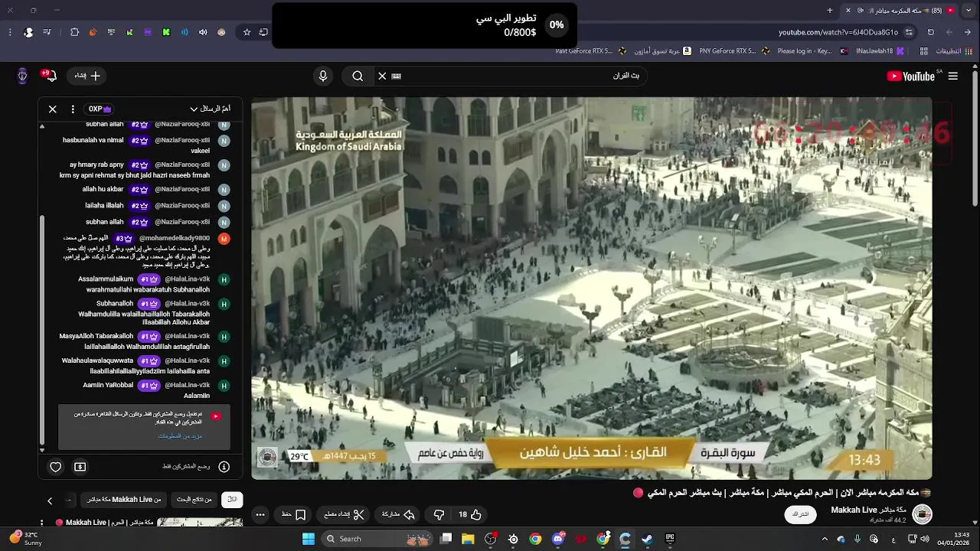The height and width of the screenshot is (551, 980).
Task: Select the 'من نتائج البحث' filter chip
Action: coord(194,500)
